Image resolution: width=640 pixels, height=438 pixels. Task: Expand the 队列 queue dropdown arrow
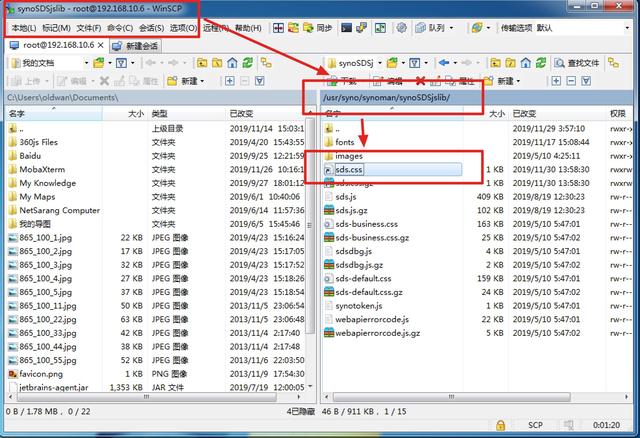pyautogui.click(x=451, y=28)
